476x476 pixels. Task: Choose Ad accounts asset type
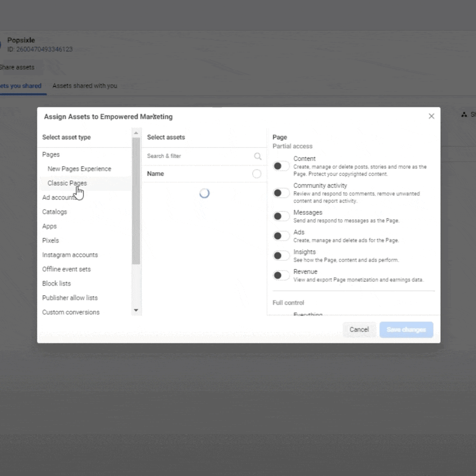click(58, 198)
